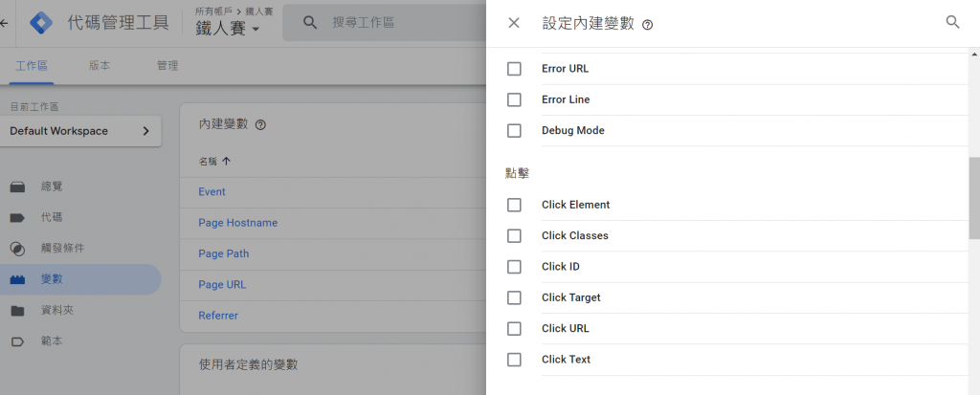Open 資料夾 folders in the sidebar

click(x=56, y=311)
